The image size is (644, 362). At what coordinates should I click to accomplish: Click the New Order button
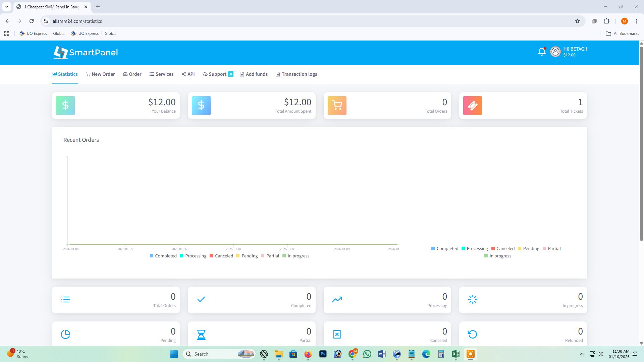100,74
